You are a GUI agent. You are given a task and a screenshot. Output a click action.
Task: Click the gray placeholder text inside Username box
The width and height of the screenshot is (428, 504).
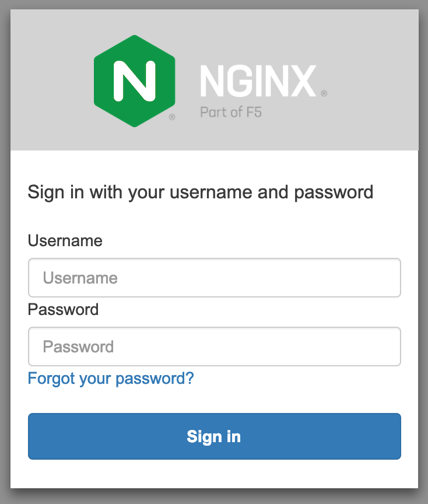coord(80,278)
